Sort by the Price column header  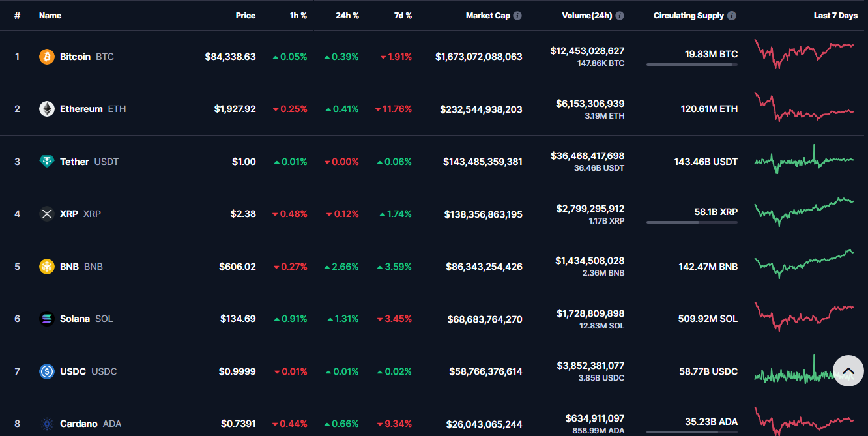pyautogui.click(x=246, y=16)
